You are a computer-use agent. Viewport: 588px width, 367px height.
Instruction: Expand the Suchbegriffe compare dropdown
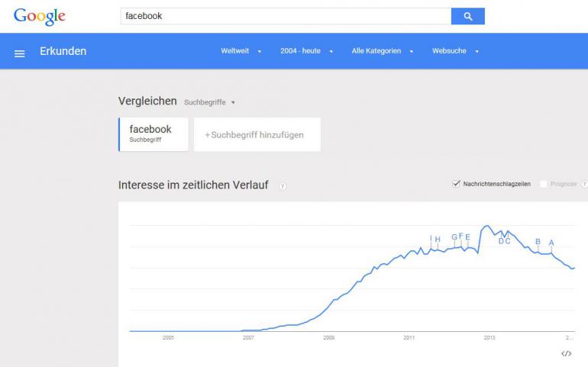209,102
